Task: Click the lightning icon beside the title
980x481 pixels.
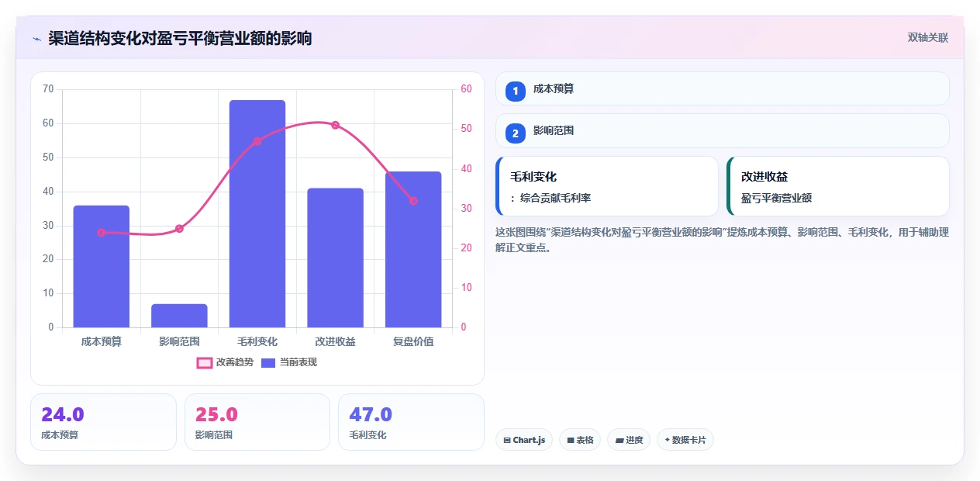Action: click(x=37, y=38)
